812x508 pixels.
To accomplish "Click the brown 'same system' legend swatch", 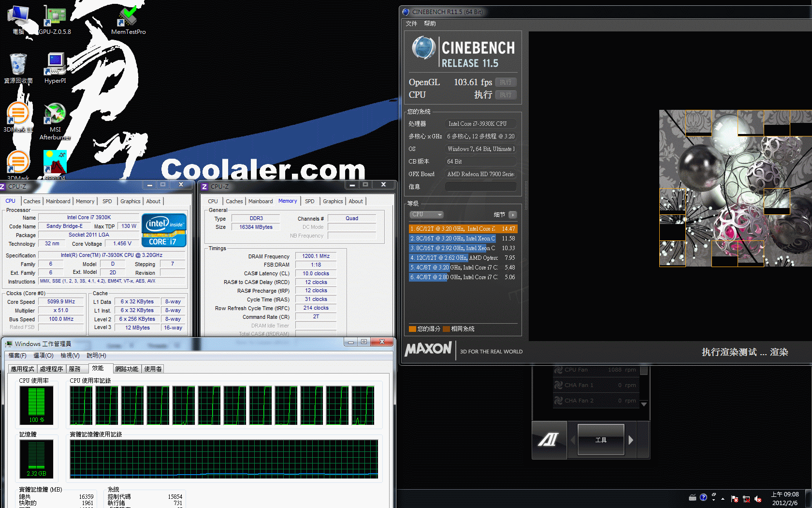I will click(x=446, y=329).
